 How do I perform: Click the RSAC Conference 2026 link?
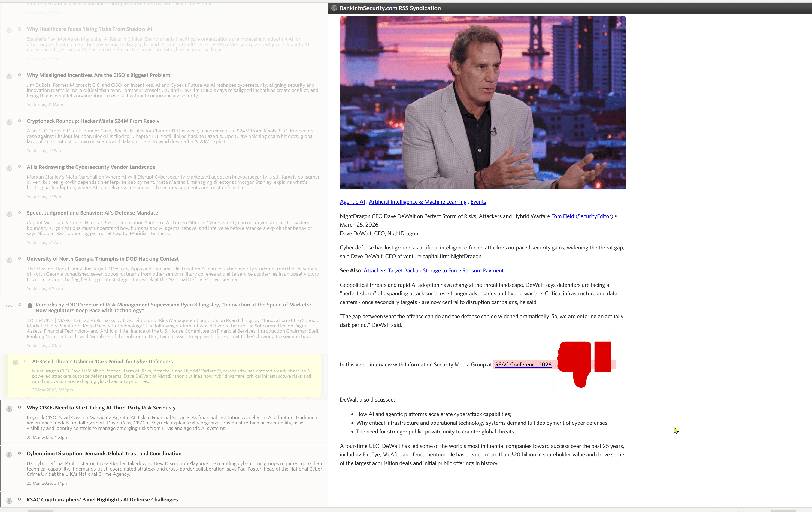[x=523, y=365]
